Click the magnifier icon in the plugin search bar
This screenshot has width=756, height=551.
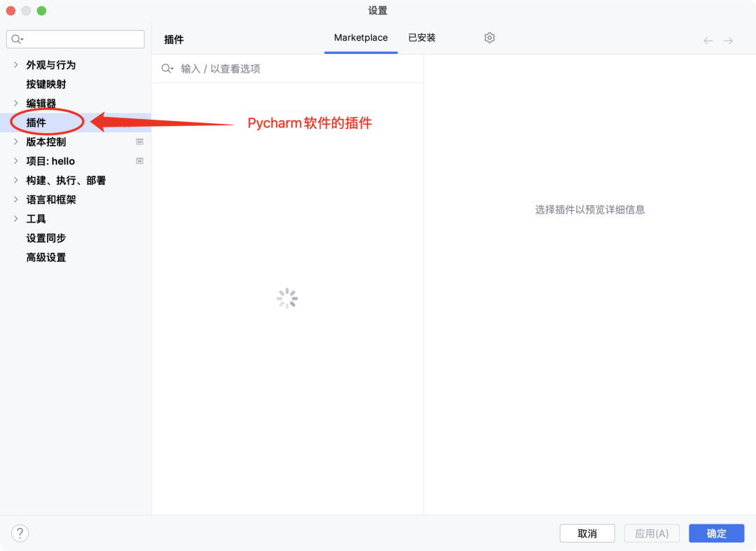tap(167, 69)
